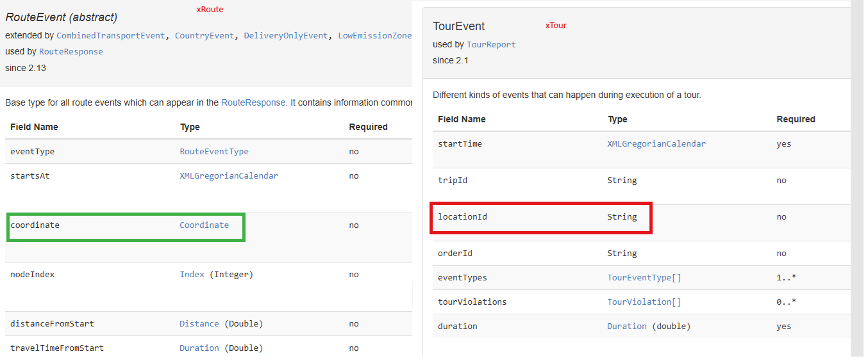Open the TourReport link
Image resolution: width=868 pixels, height=363 pixels.
point(491,45)
